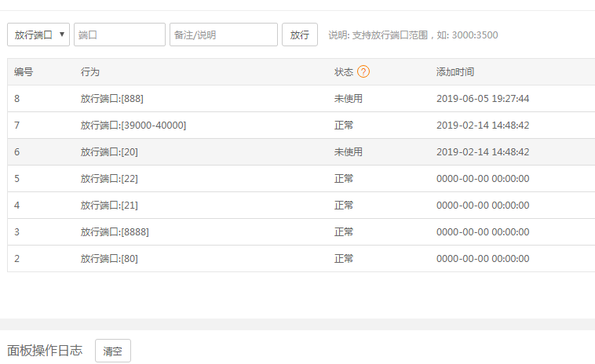Select the row 放行端口:[80]
The width and height of the screenshot is (595, 364).
point(301,258)
